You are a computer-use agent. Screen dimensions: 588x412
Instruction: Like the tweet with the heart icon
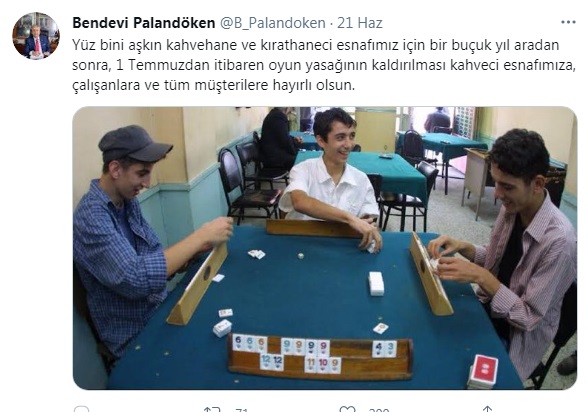pyautogui.click(x=347, y=410)
